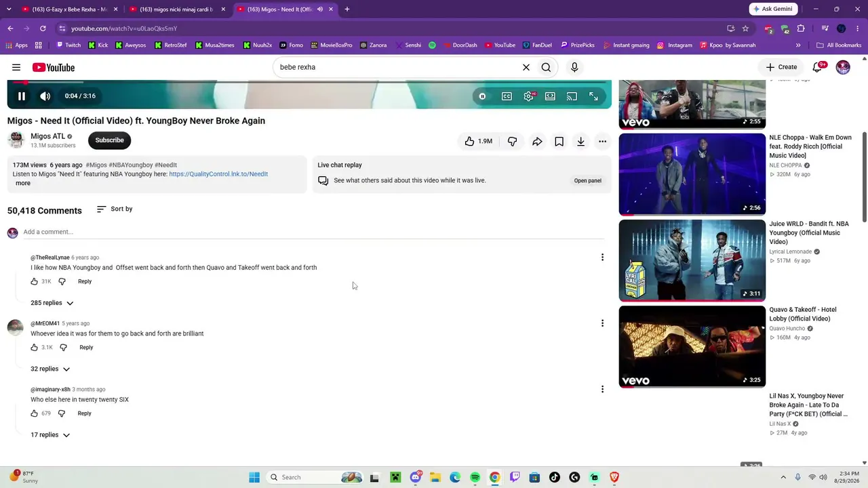
Task: Open the Twitch bookmark
Action: coord(68,45)
